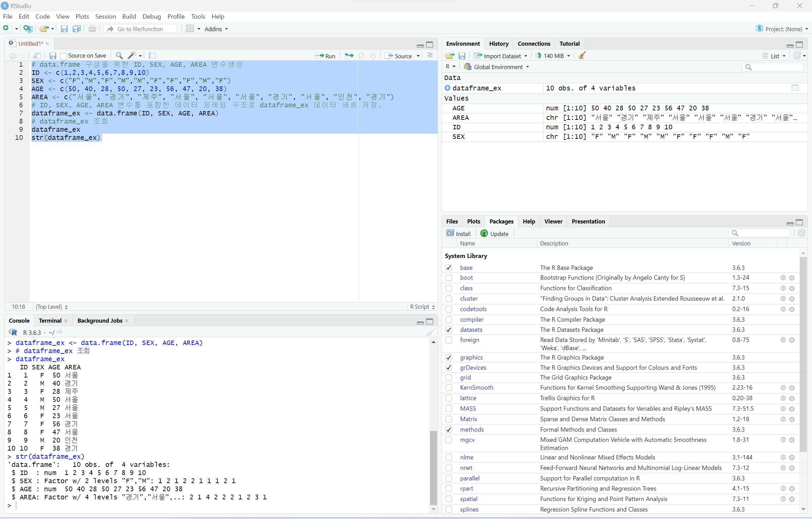Click the Compile Report notebook icon
The width and height of the screenshot is (812, 519).
[152, 56]
